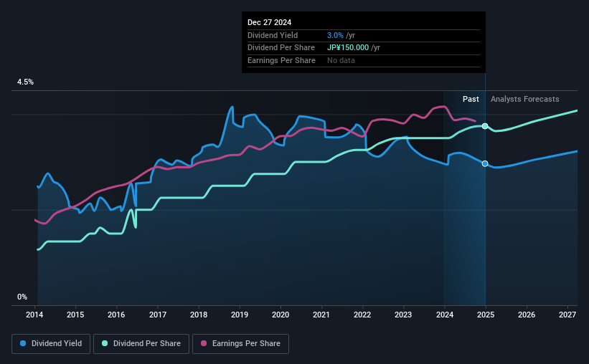Click the 2014 x-axis year label
589x364 pixels.
(x=34, y=315)
